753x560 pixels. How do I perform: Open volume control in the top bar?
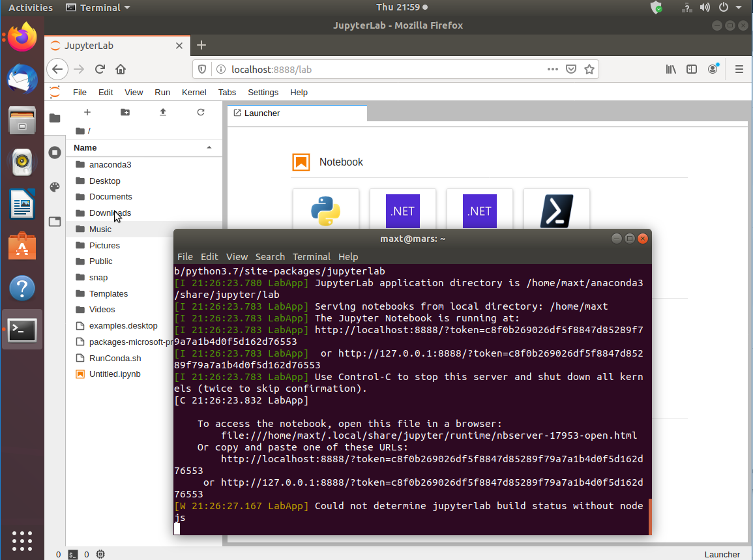coord(705,7)
